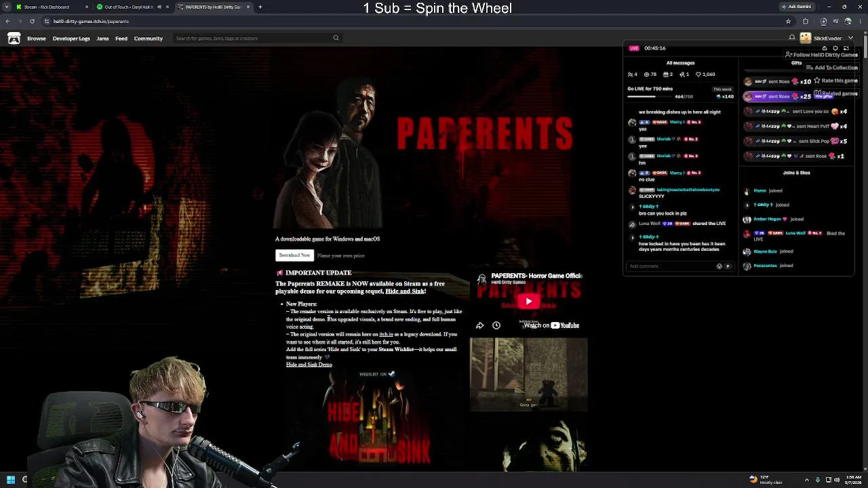
Task: Open the Chrome three-dot menu
Action: [x=860, y=21]
